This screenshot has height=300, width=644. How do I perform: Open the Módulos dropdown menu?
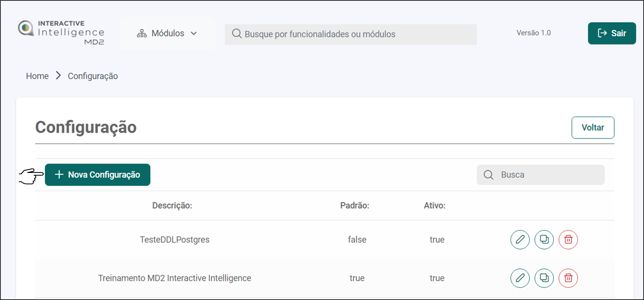point(167,33)
